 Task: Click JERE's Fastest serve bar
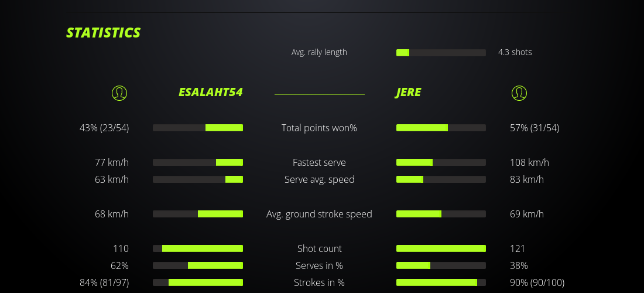point(441,162)
